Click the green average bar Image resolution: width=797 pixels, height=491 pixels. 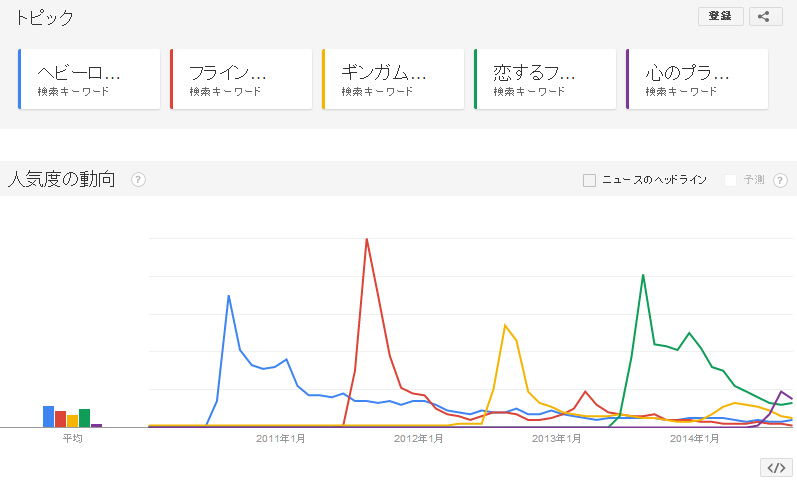click(85, 418)
